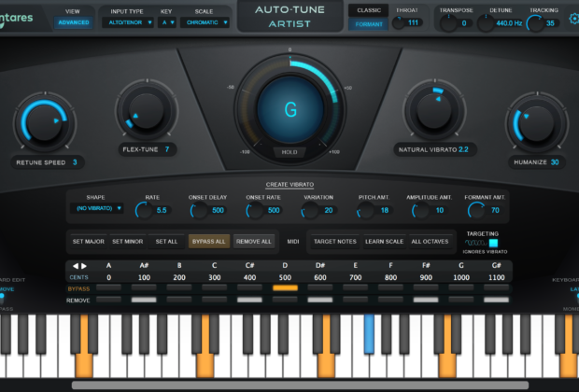Click the Throat value 111

(x=413, y=23)
